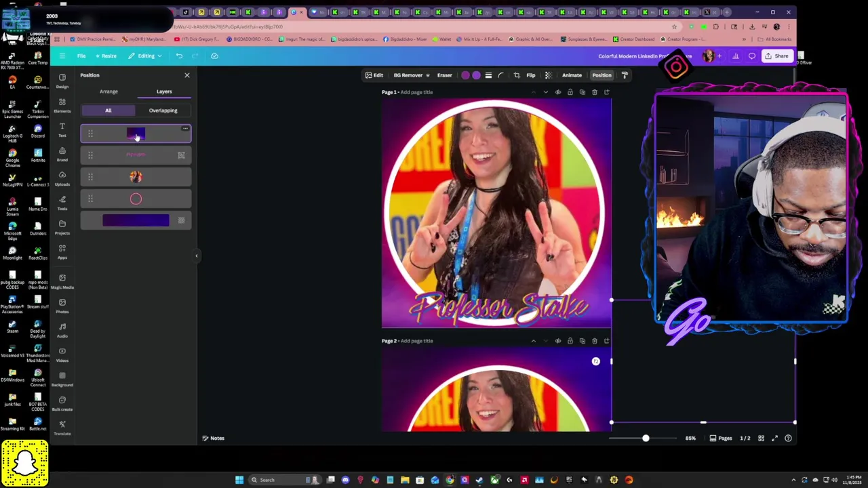The width and height of the screenshot is (868, 488).
Task: Open the transparency checkerboard option
Action: (x=548, y=75)
